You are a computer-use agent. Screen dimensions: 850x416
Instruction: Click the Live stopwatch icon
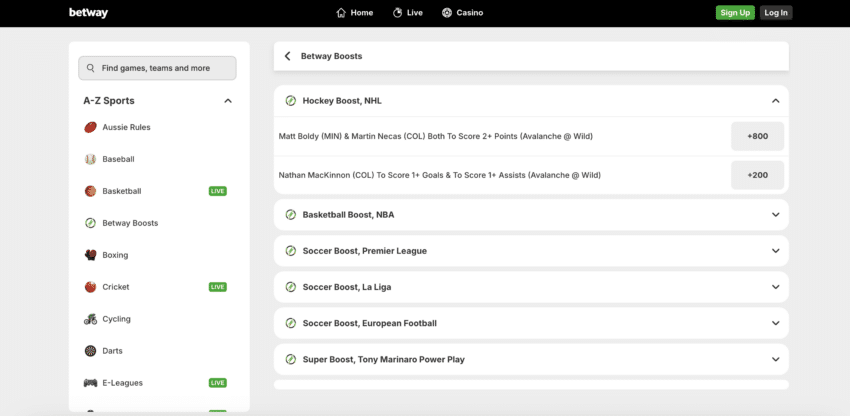397,12
